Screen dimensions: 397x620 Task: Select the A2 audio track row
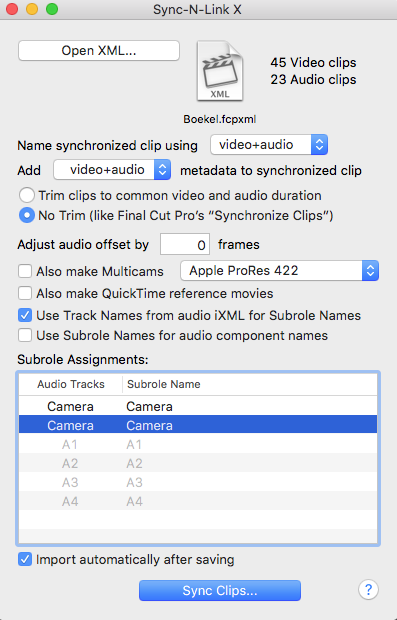[198, 463]
